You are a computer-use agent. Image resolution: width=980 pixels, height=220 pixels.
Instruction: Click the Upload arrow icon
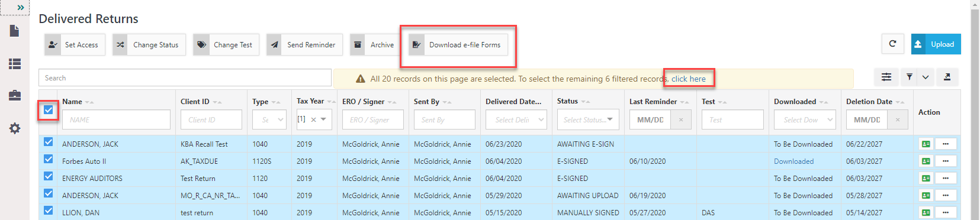[x=918, y=44]
